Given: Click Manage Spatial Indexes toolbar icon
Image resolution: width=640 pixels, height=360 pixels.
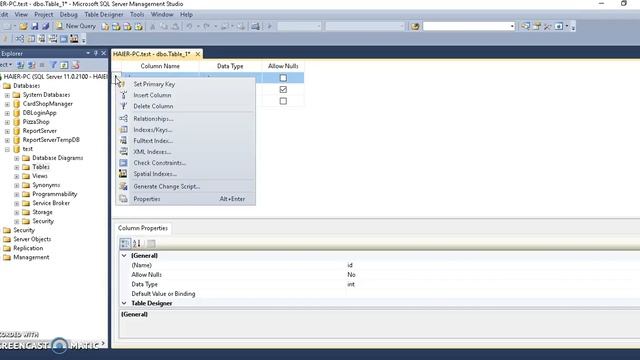Looking at the screenshot, I should (74, 39).
